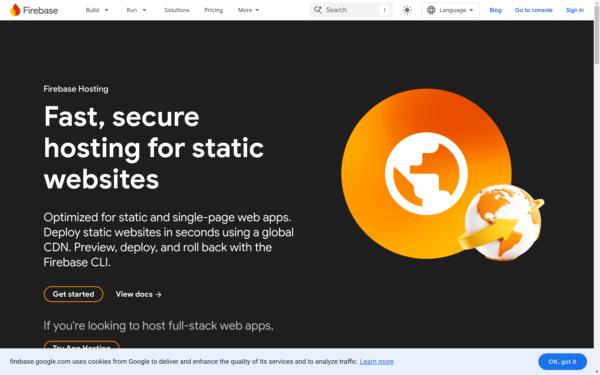Focus the Search input field
The image size is (600, 375).
pyautogui.click(x=351, y=10)
